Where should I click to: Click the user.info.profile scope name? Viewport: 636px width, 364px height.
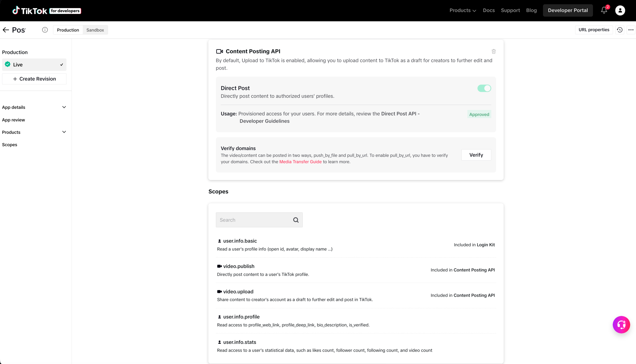click(x=241, y=317)
